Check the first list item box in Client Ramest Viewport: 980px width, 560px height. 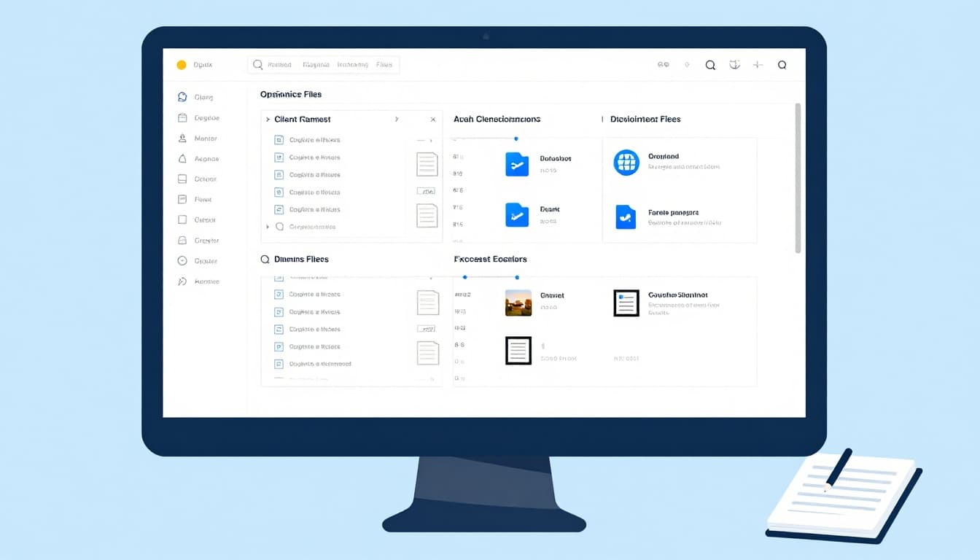coord(279,139)
